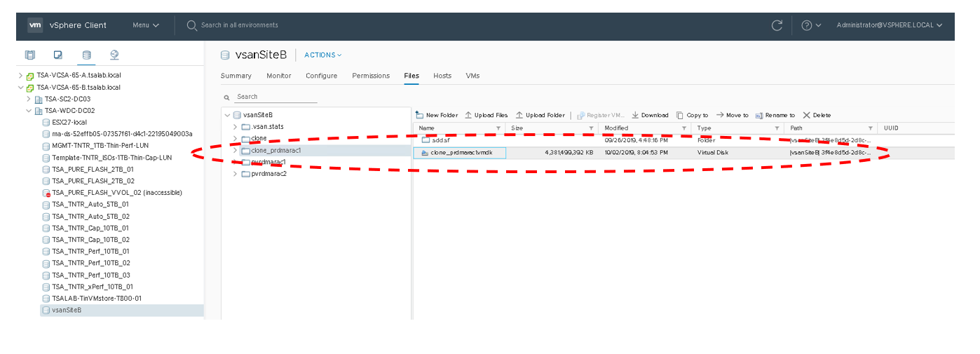Image resolution: width=980 pixels, height=354 pixels.
Task: Open Administrator@VSPHERE.LOCAL user menu
Action: click(x=889, y=25)
